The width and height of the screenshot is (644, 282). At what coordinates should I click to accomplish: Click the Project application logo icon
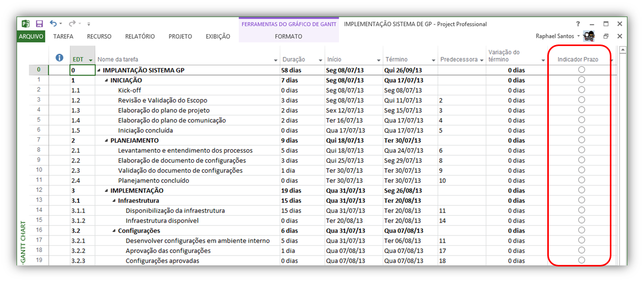click(26, 24)
